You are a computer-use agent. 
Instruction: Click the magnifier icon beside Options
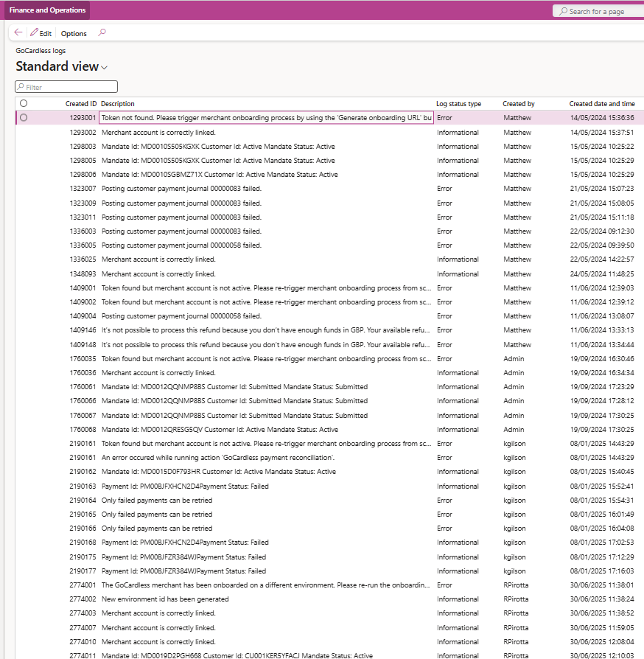coord(102,32)
